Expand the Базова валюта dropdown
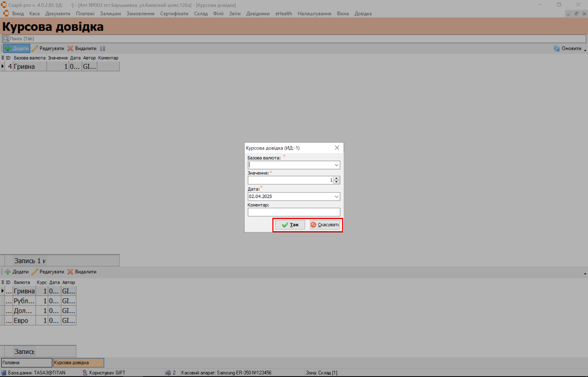The height and width of the screenshot is (377, 588). 336,165
